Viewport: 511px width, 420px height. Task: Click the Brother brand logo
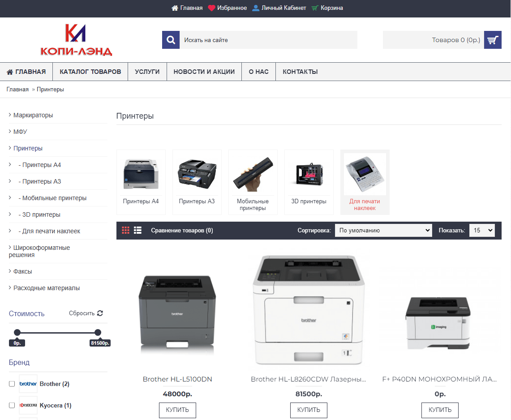[28, 384]
